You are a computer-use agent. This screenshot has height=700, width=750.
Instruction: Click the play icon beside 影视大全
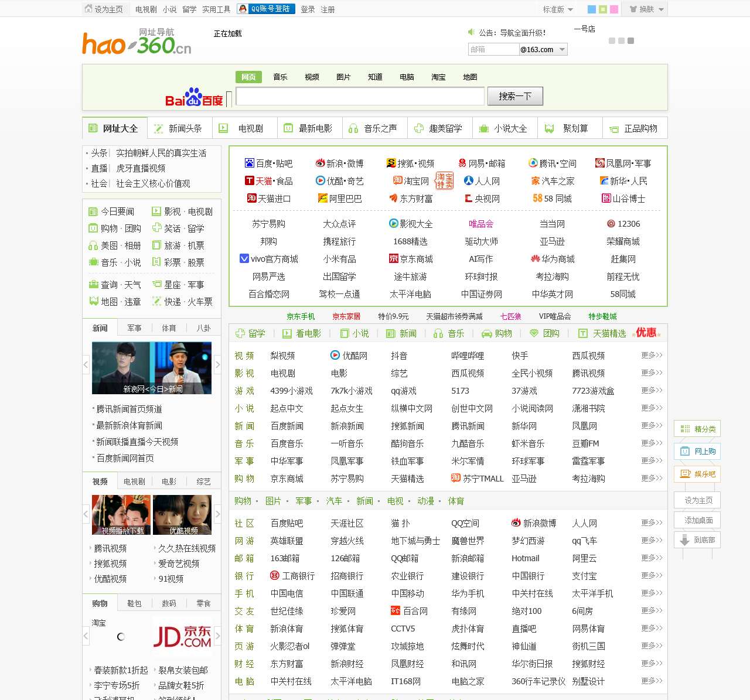point(394,223)
